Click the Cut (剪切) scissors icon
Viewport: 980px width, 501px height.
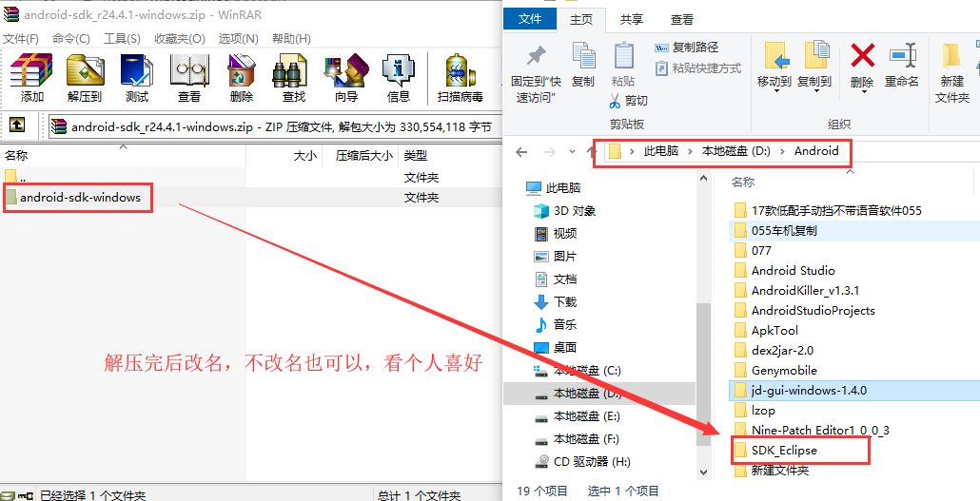[615, 100]
